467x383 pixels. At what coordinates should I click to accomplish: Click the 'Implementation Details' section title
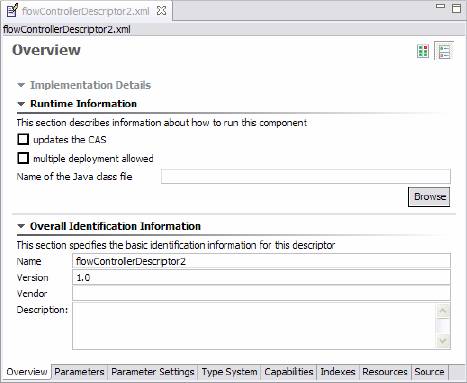[x=91, y=85]
